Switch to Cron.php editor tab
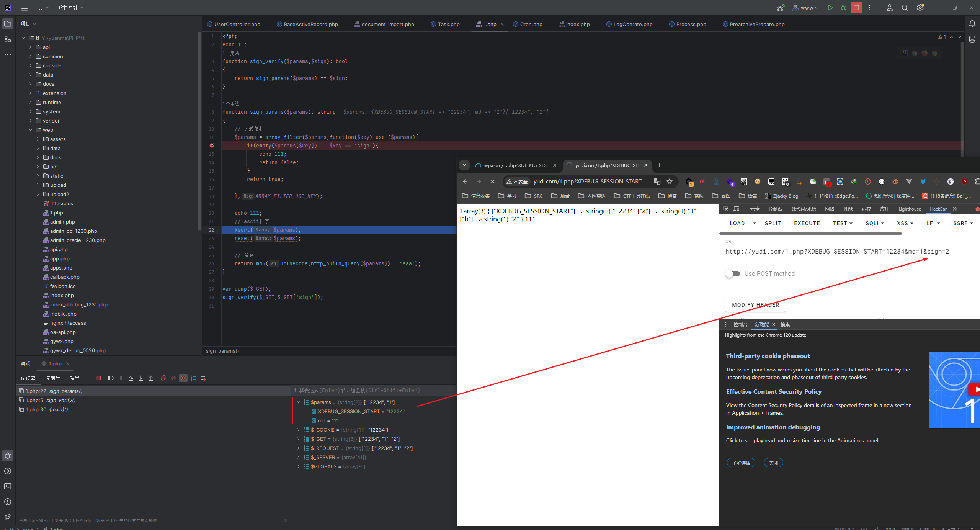This screenshot has width=980, height=530. coord(528,24)
